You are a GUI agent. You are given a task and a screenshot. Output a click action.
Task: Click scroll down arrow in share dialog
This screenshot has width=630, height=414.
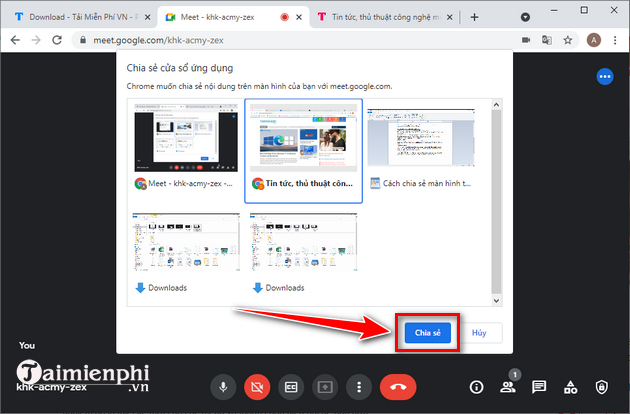(x=496, y=301)
